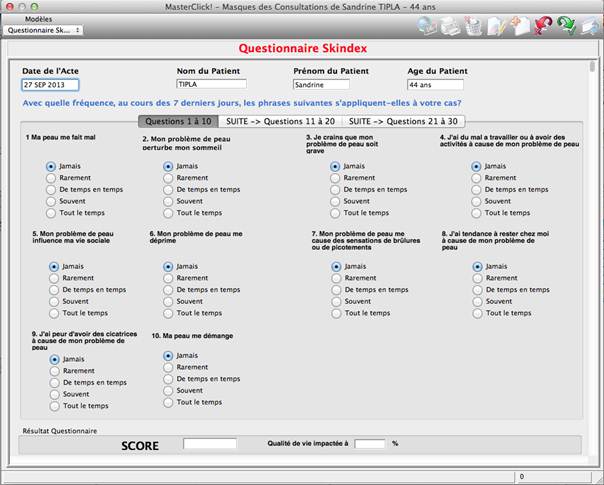Select Tout le temps for question 6 me déprime
The image size is (604, 485).
(x=168, y=313)
